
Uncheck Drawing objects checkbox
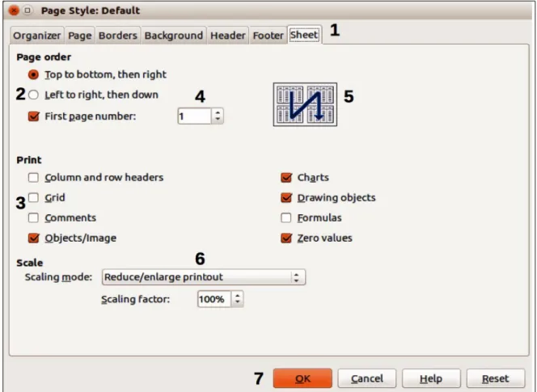(286, 197)
